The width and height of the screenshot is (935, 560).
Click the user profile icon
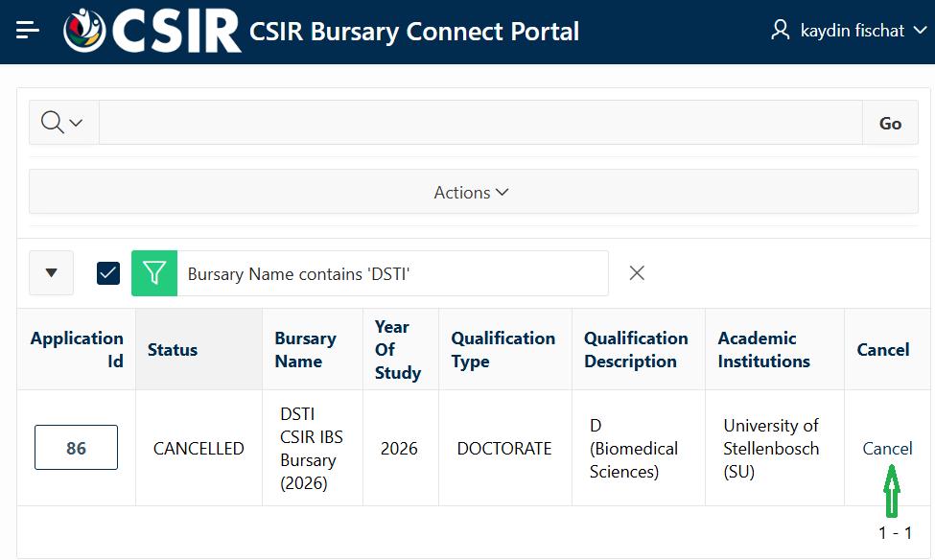(780, 30)
